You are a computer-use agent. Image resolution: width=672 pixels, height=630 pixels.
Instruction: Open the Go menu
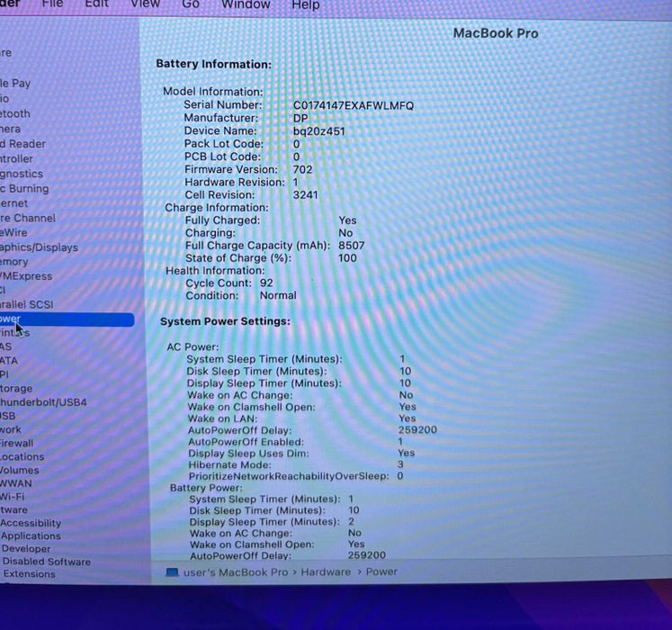(x=191, y=4)
